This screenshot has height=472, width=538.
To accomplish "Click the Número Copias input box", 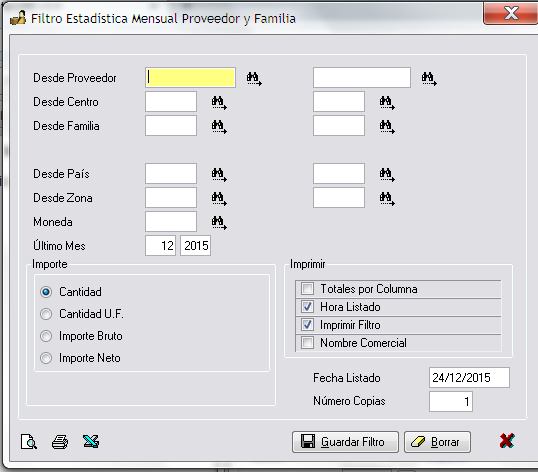I will tap(451, 401).
